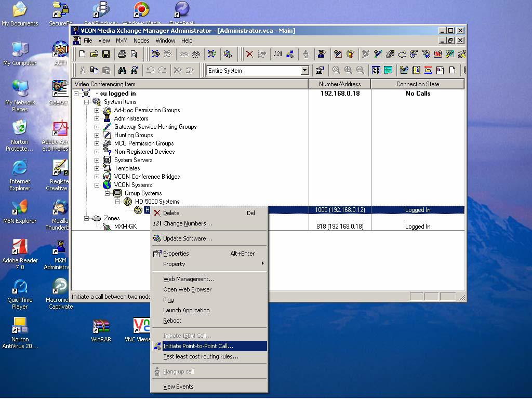Choose Web Management in the context menu
Screen dimensions: 532x399
point(209,279)
